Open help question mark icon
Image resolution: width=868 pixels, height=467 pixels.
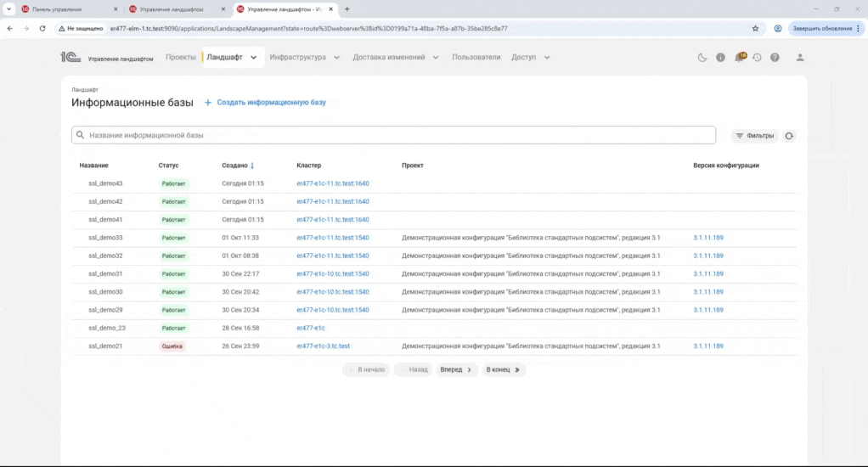point(775,58)
